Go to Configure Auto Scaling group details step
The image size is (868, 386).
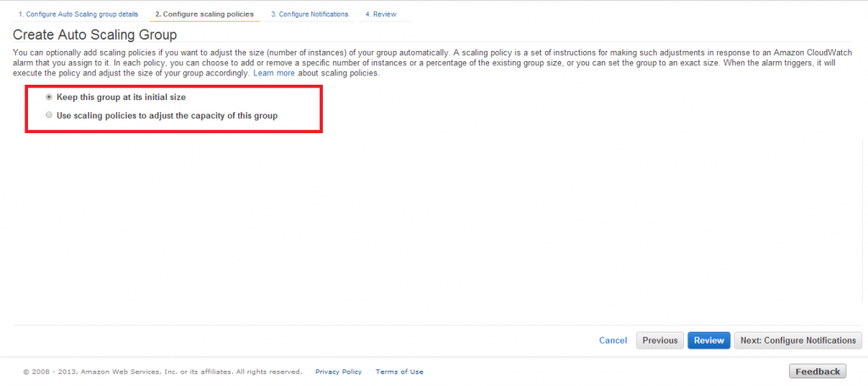tap(78, 14)
